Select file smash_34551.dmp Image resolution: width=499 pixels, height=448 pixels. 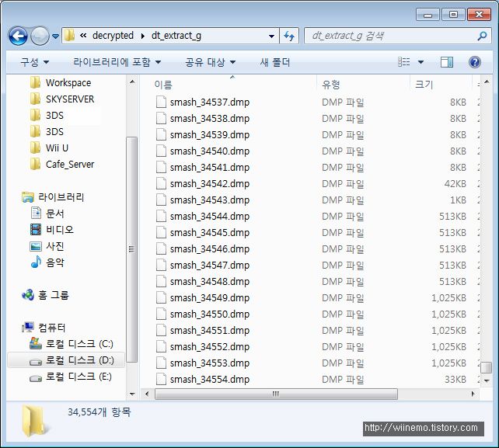click(x=209, y=330)
